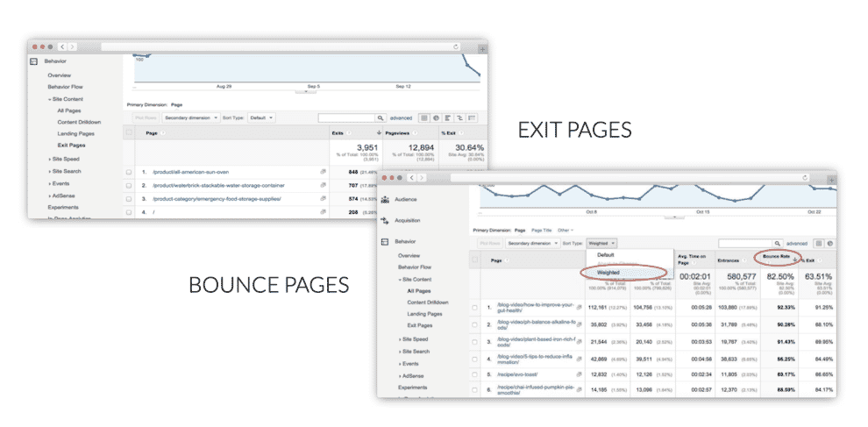Switch to pivot view in Exit Pages window

coord(472,118)
